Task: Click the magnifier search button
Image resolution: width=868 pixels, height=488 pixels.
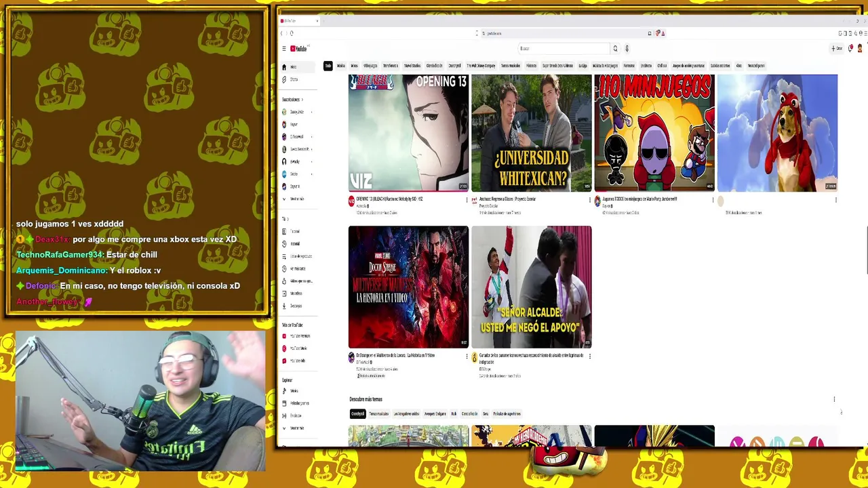Action: pyautogui.click(x=616, y=49)
